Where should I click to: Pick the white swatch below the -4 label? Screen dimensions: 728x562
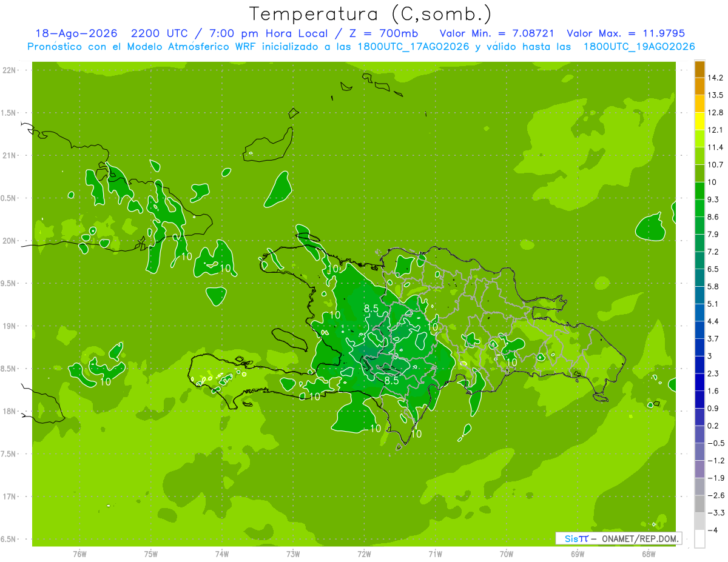[x=699, y=539]
